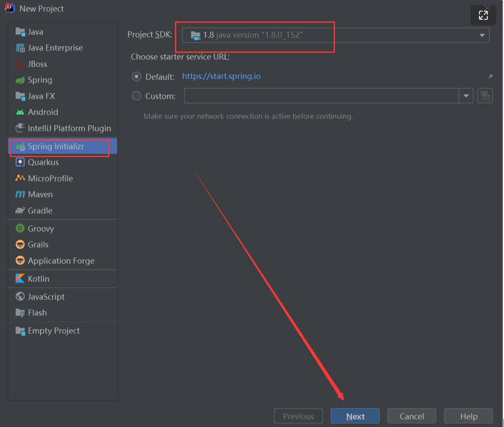
Task: Select the JBoss list entry
Action: click(x=63, y=64)
